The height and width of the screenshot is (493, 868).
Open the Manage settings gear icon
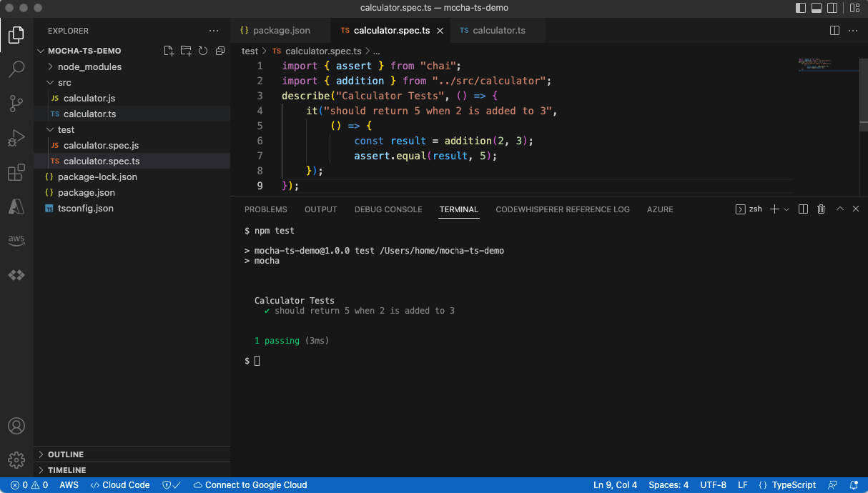[16, 460]
